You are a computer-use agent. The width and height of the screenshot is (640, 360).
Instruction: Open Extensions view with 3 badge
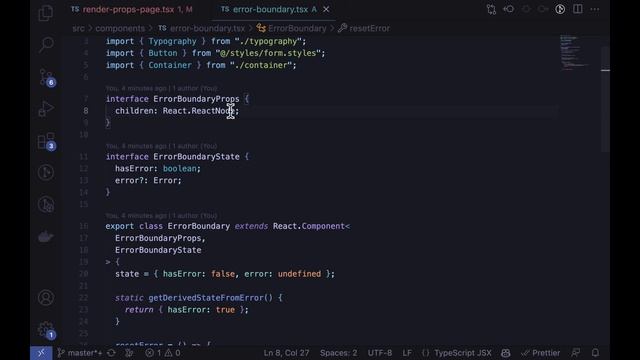point(46,141)
